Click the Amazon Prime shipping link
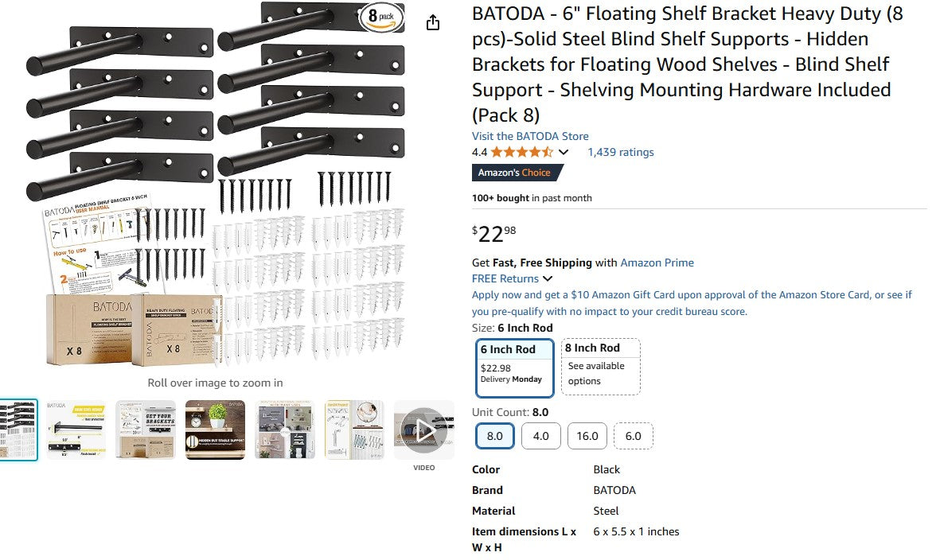Screen dimensions: 940x560 tap(657, 262)
